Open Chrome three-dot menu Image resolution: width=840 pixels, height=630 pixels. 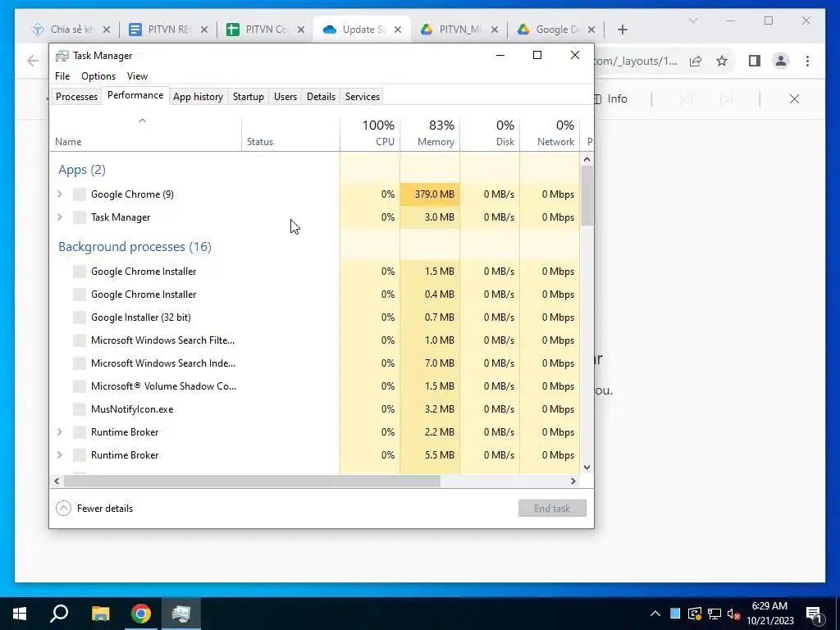tap(807, 61)
